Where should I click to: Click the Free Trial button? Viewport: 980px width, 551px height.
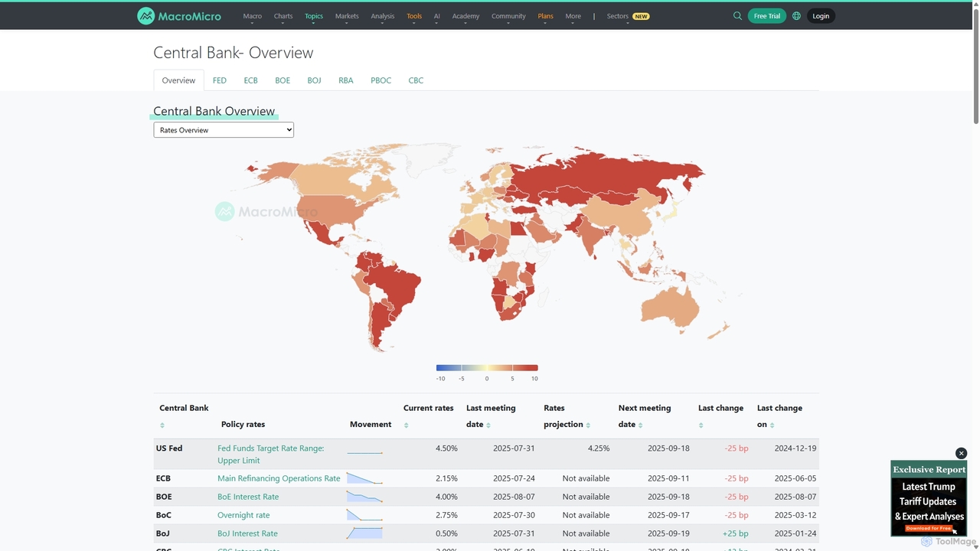click(767, 16)
